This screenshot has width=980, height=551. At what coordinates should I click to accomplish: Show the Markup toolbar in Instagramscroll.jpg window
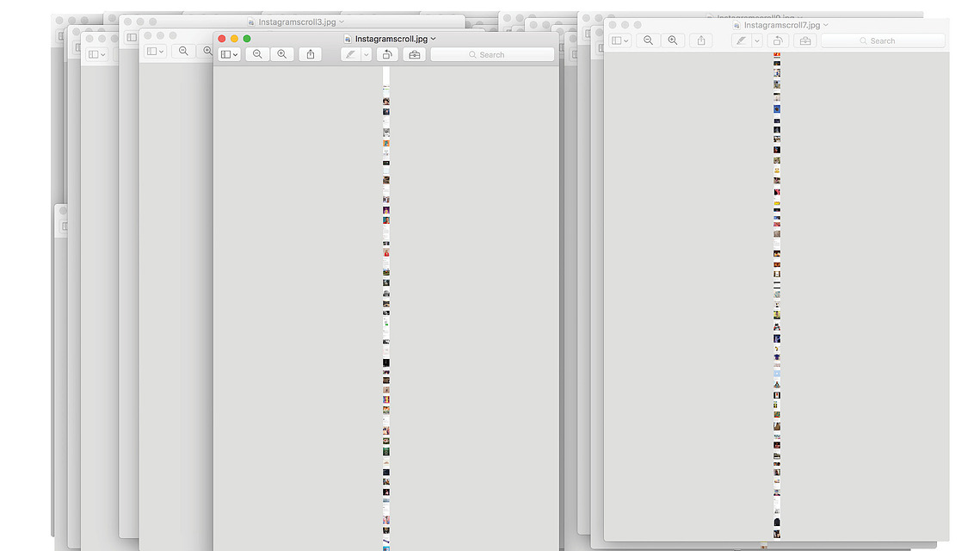pos(415,54)
